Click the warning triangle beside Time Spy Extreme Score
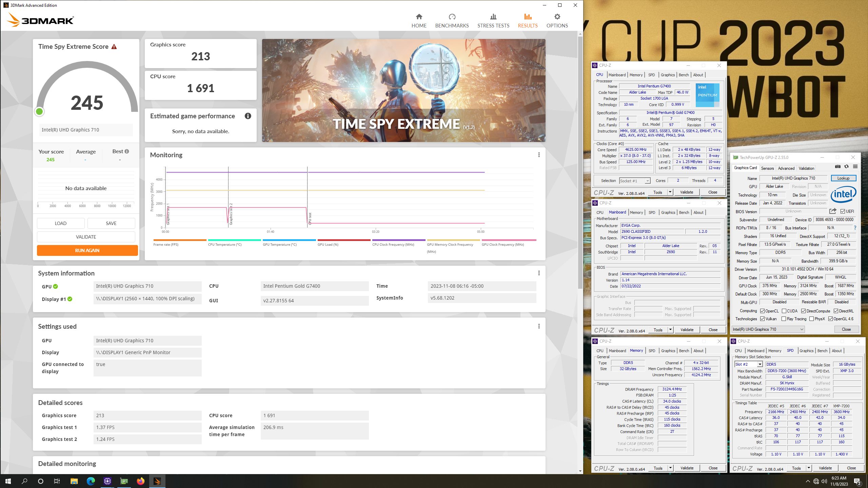This screenshot has height=488, width=868. coord(114,47)
